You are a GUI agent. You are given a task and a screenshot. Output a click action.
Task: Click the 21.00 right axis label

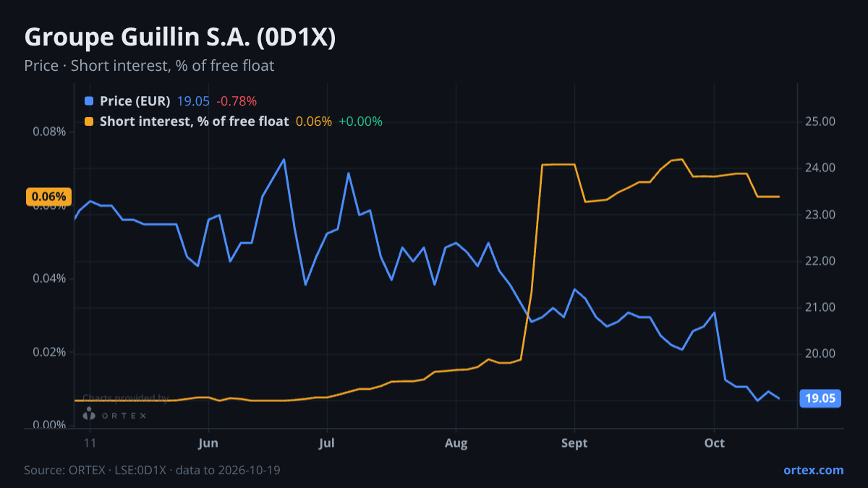(820, 307)
